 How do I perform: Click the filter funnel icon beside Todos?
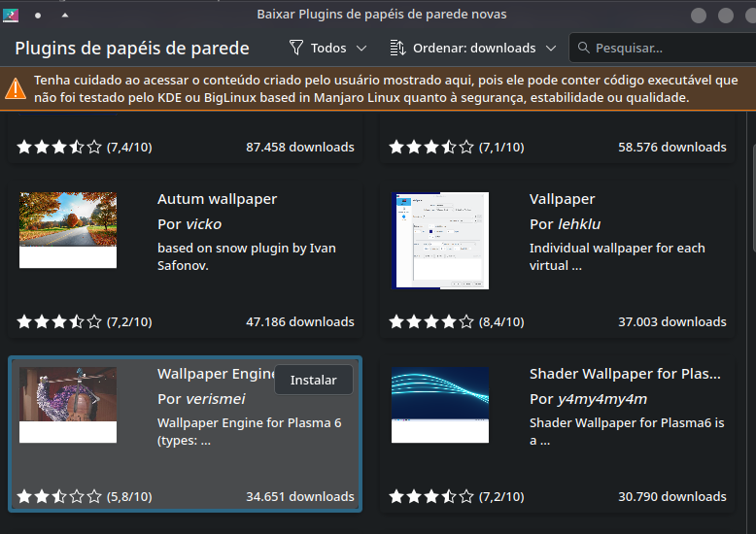click(x=296, y=48)
